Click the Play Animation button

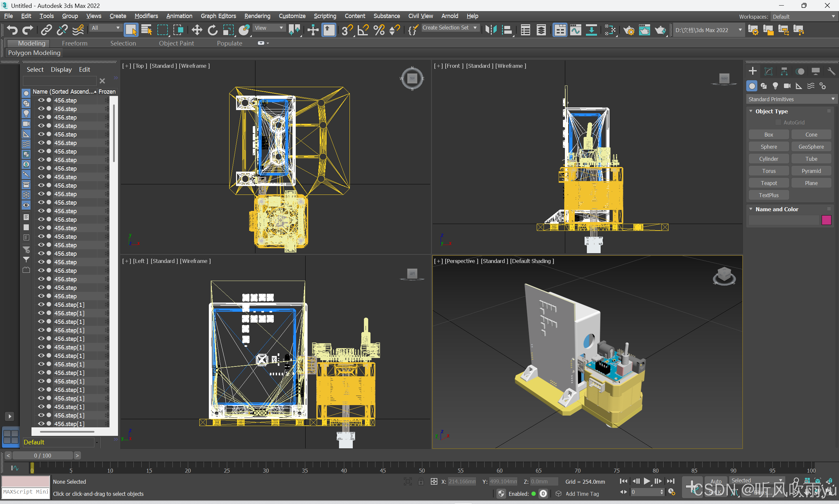[647, 481]
